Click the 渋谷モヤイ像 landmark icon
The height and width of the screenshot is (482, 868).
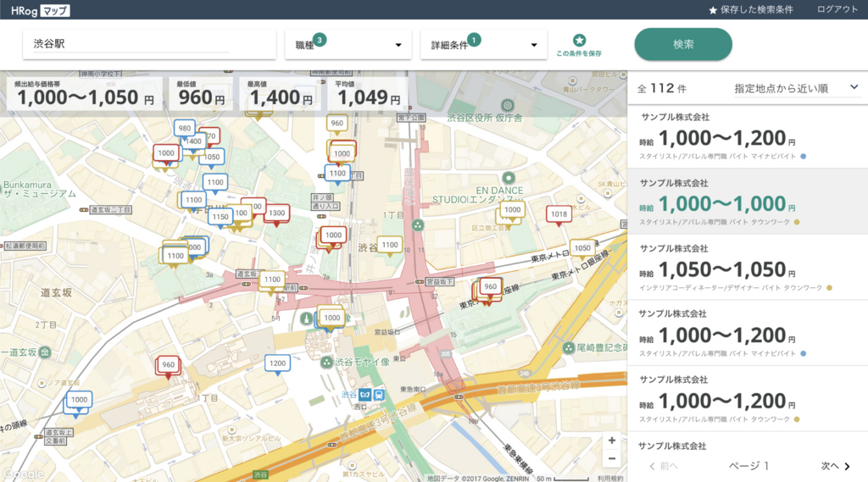(327, 362)
